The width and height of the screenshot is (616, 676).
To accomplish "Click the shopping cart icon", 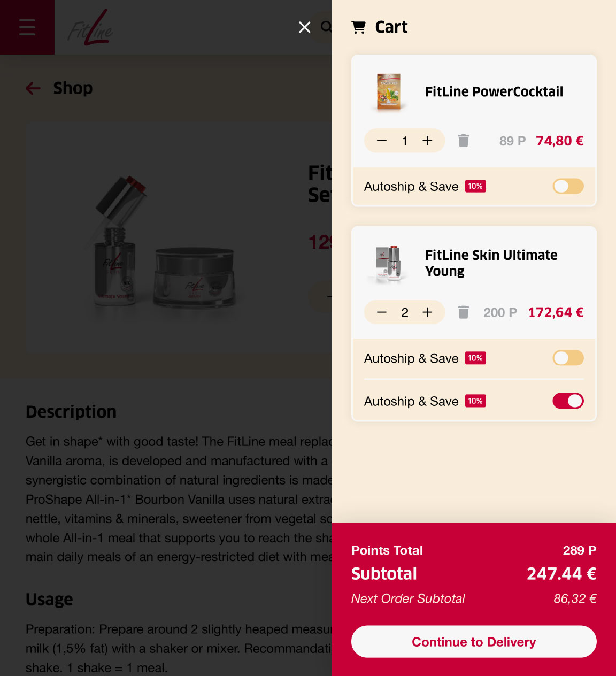I will (359, 27).
